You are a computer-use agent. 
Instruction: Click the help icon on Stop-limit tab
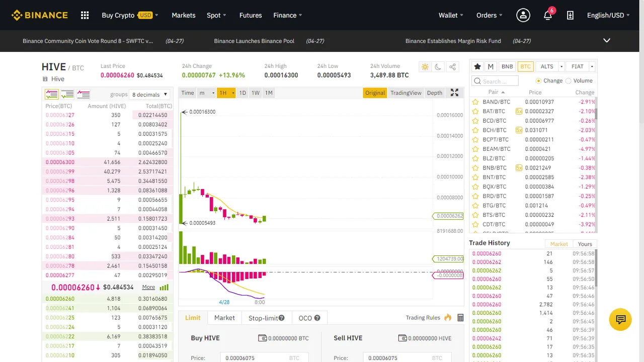coord(282,318)
